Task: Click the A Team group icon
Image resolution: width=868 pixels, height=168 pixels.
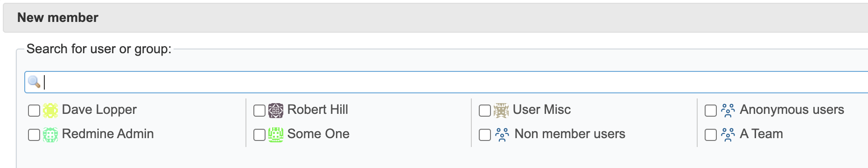Action: coord(728,135)
